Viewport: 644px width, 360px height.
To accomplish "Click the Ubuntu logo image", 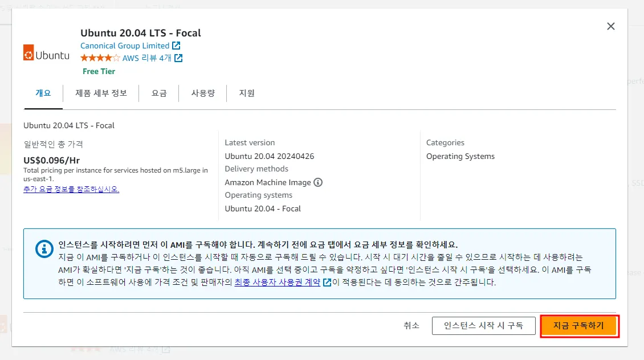I will (x=46, y=52).
